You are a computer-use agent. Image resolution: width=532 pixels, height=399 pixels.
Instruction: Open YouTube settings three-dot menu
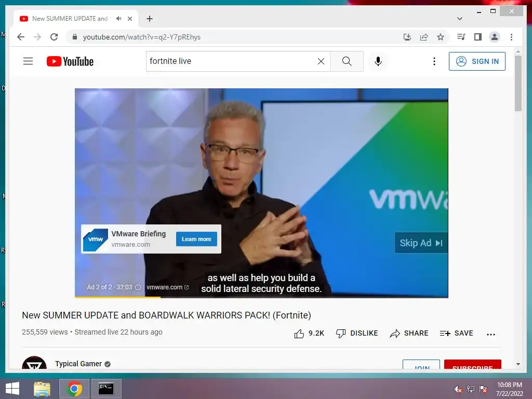[434, 61]
